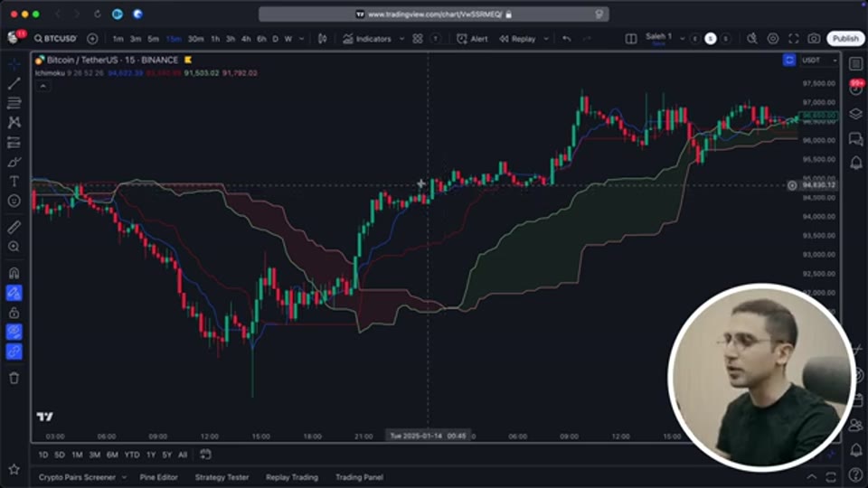Select the Patterns drawing tool
Screen dimensions: 868x488
click(x=14, y=122)
